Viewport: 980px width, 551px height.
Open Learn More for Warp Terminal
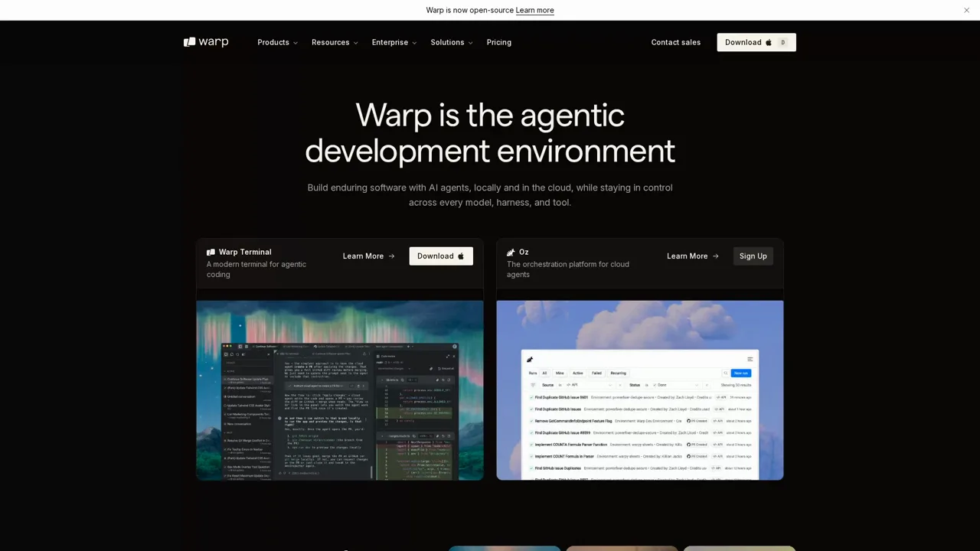369,256
